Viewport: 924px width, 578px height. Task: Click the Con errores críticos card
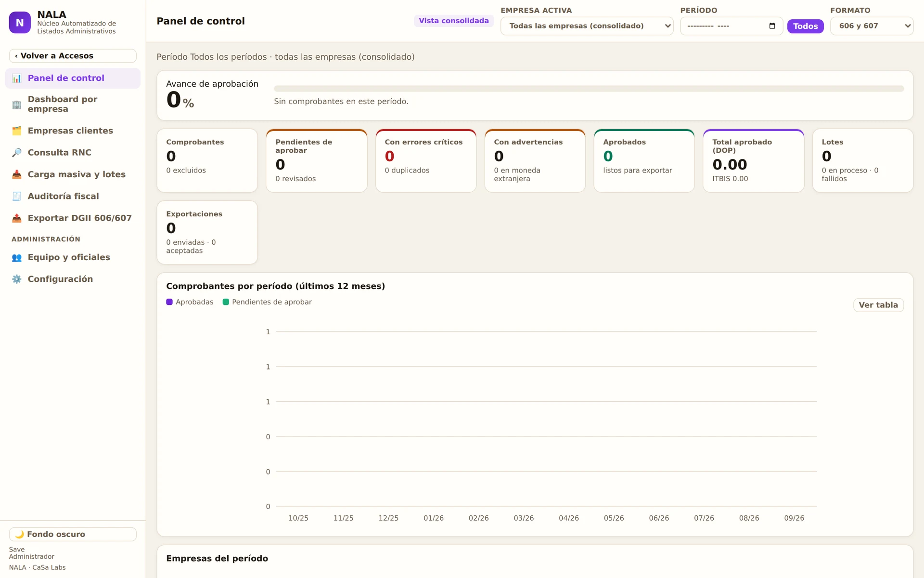[425, 160]
